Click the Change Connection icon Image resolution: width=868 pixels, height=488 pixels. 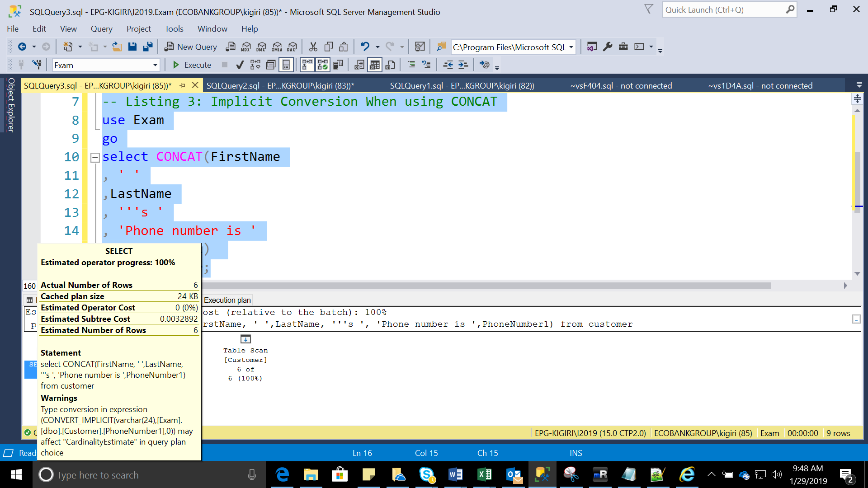(37, 65)
